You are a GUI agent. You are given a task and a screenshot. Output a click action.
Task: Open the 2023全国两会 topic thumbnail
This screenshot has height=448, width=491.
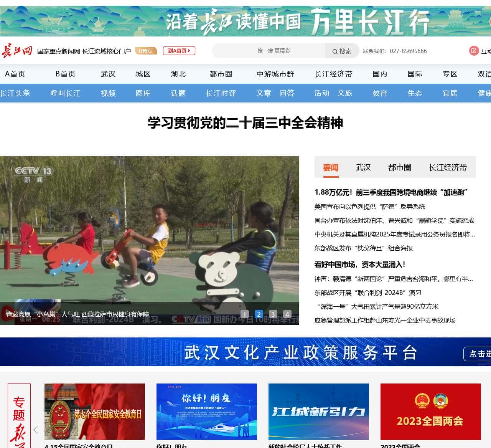[430, 412]
